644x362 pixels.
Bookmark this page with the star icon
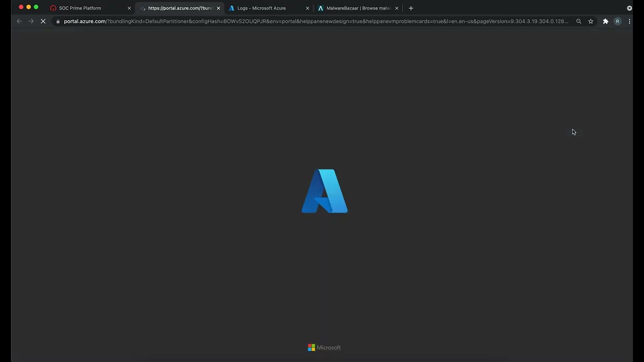pyautogui.click(x=591, y=21)
